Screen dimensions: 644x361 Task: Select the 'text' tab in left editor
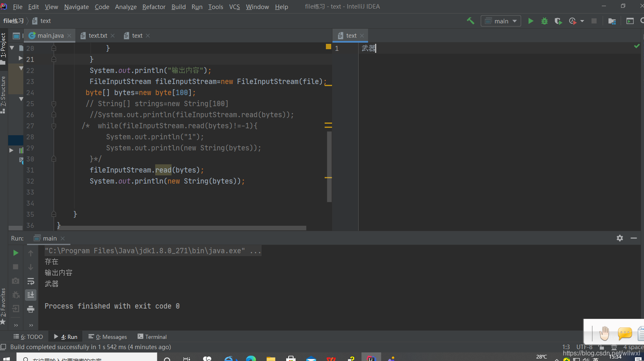coord(137,36)
